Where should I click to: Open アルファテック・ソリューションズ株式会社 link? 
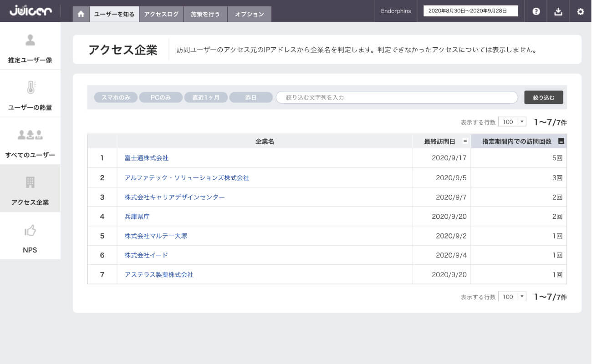point(187,178)
